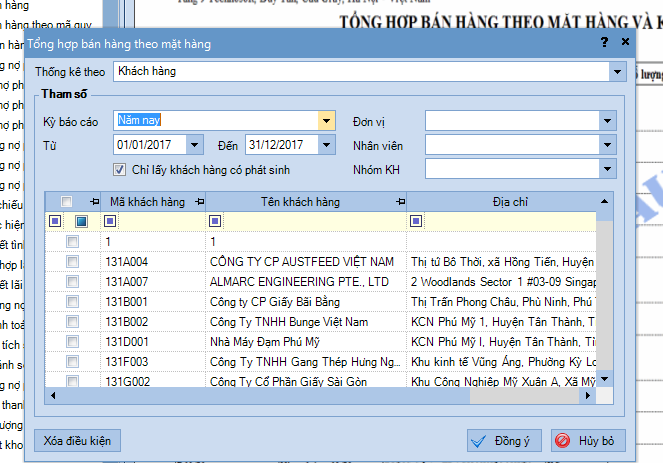Image resolution: width=663 pixels, height=463 pixels.
Task: Click the vertical scrollbar down arrow
Action: tap(605, 379)
